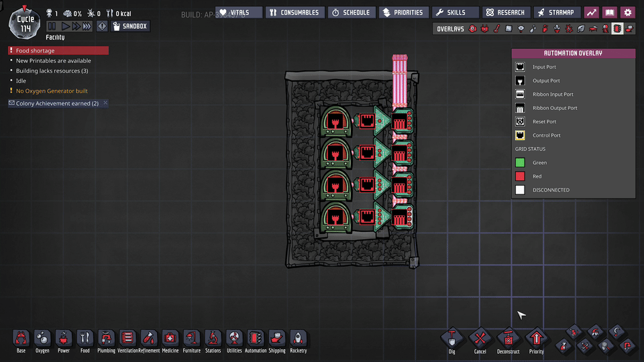Image resolution: width=644 pixels, height=362 pixels.
Task: Show the Conveyor shipping overlay
Action: 629,29
